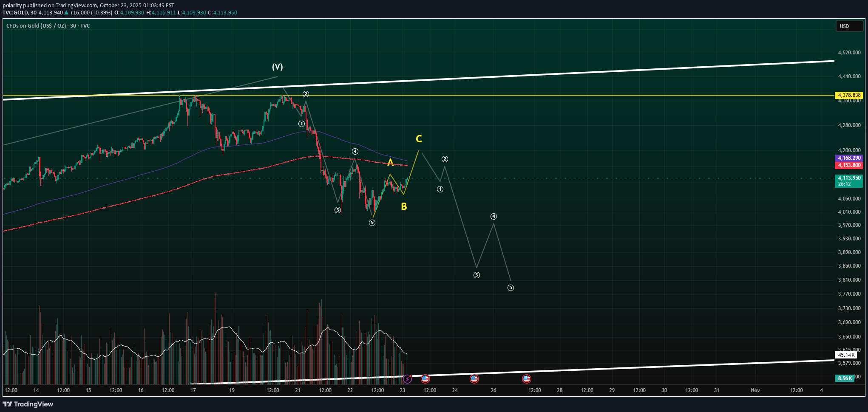Click the red 4,153.800 price label
The image size is (868, 412).
tap(848, 165)
